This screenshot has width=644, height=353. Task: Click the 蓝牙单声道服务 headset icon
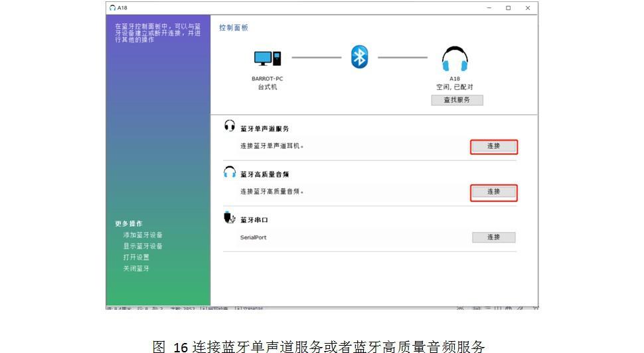(x=230, y=126)
